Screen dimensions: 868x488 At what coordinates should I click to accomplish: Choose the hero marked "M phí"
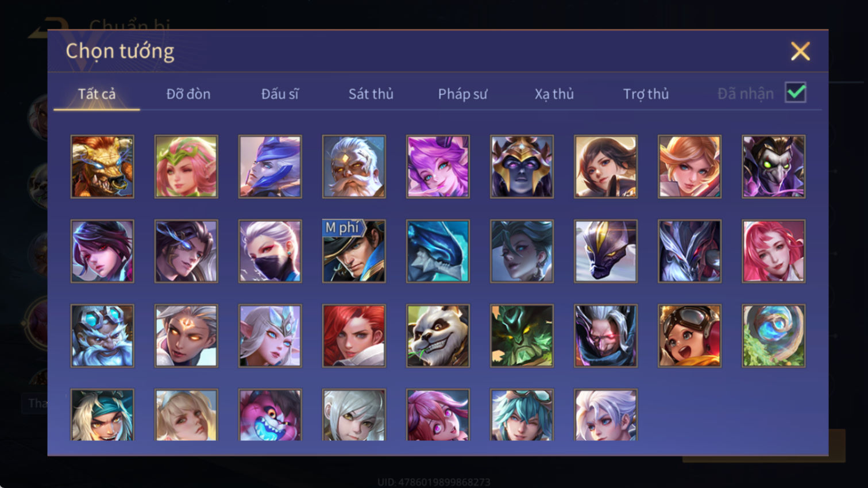(x=354, y=251)
